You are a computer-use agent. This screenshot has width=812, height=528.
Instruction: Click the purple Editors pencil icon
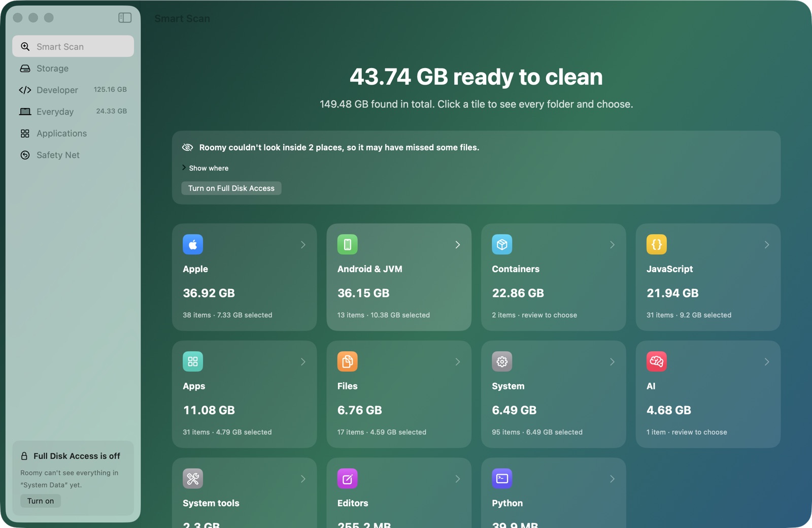tap(348, 478)
